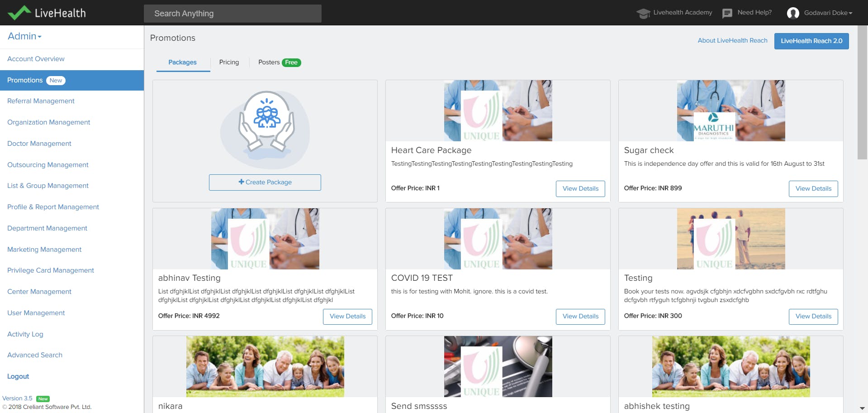Image resolution: width=868 pixels, height=413 pixels.
Task: Switch to the Packages tab
Action: point(183,62)
